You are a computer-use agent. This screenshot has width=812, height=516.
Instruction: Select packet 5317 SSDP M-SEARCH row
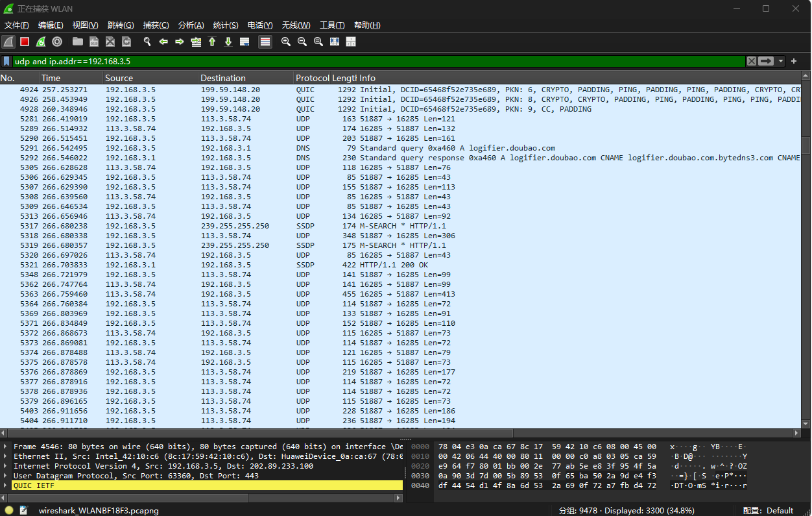[x=400, y=226]
